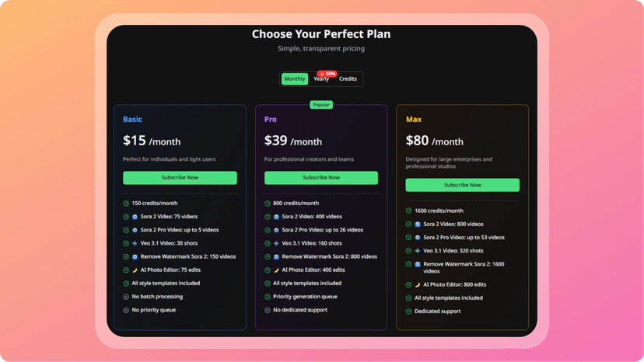Viewport: 644px width, 362px height.
Task: Click the Max plan title
Action: pyautogui.click(x=414, y=120)
